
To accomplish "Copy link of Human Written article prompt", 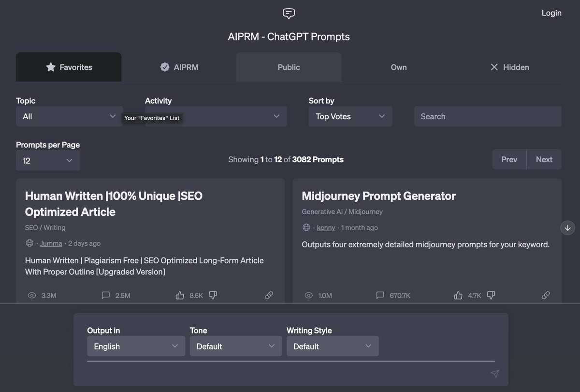I will (269, 295).
